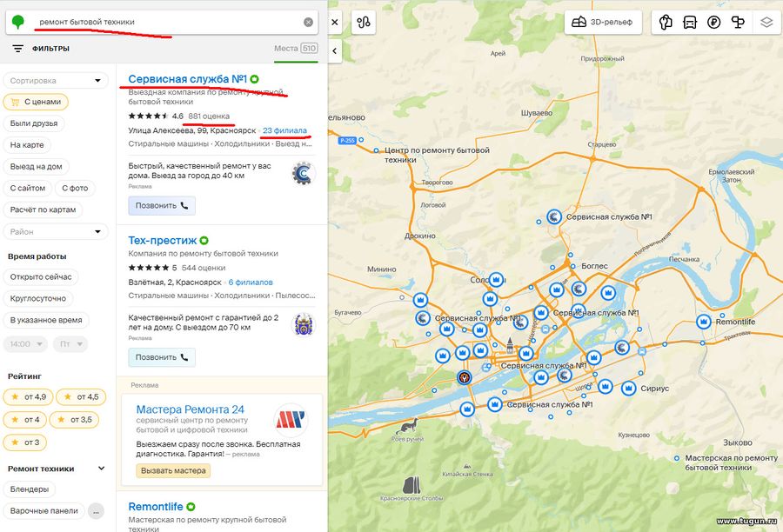Select rating filter от 3,5

[x=74, y=420]
